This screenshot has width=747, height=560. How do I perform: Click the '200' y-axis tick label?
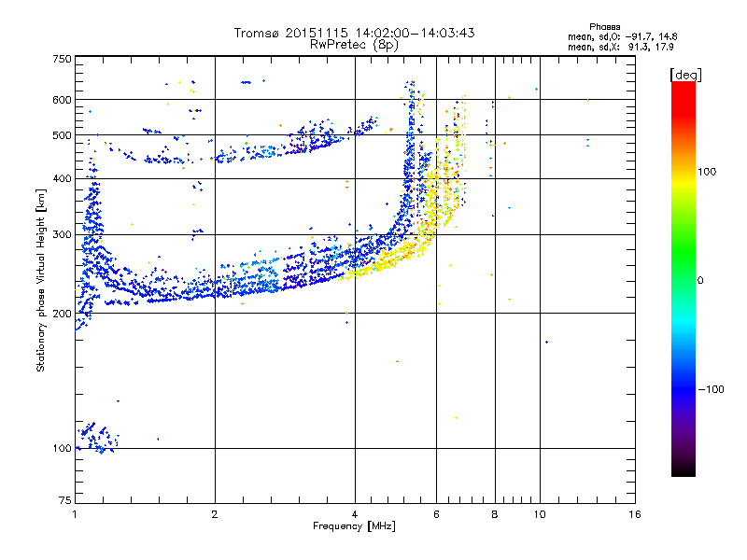click(62, 314)
